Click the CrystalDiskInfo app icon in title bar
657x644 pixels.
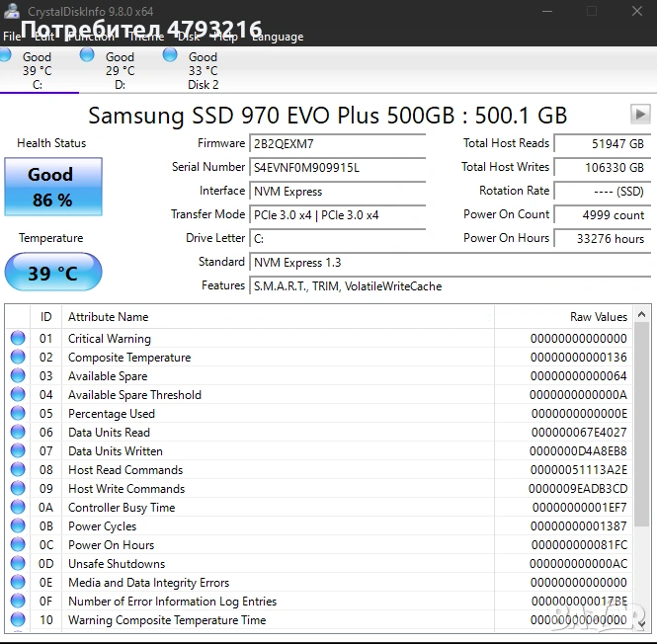click(x=11, y=11)
